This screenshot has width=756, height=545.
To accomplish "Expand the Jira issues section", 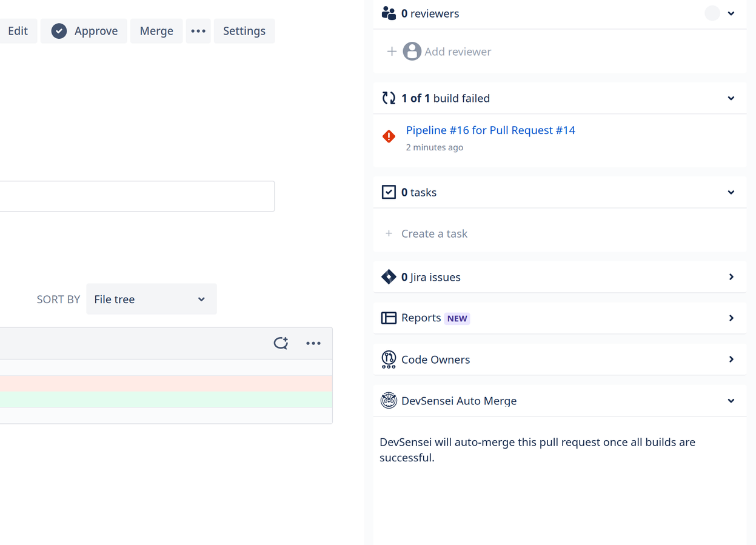I will tap(731, 277).
